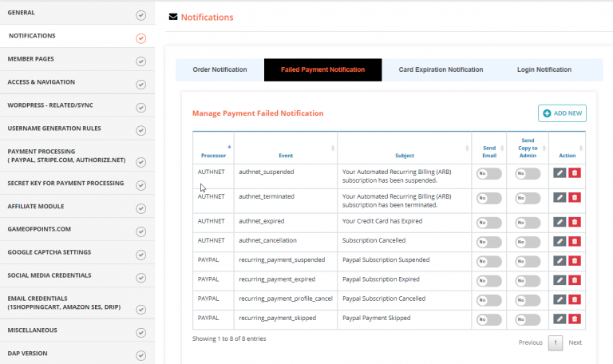Expand the General settings section
Viewport: 613px width, 364px height.
pos(77,14)
